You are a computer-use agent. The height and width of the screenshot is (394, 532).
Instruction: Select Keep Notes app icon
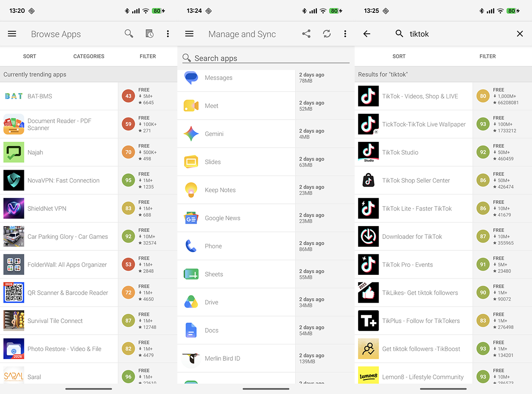(x=191, y=190)
